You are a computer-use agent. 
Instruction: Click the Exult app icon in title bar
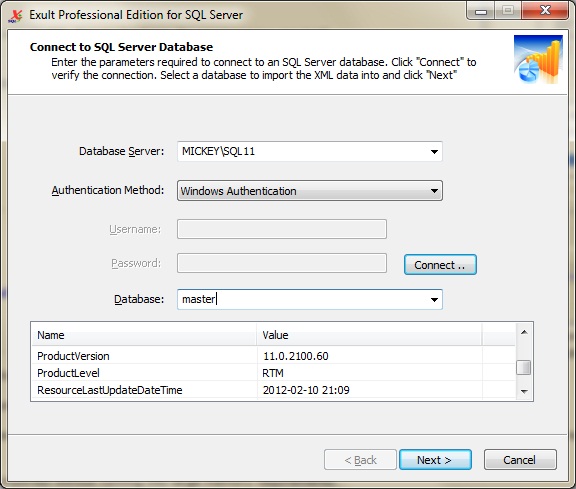[15, 15]
